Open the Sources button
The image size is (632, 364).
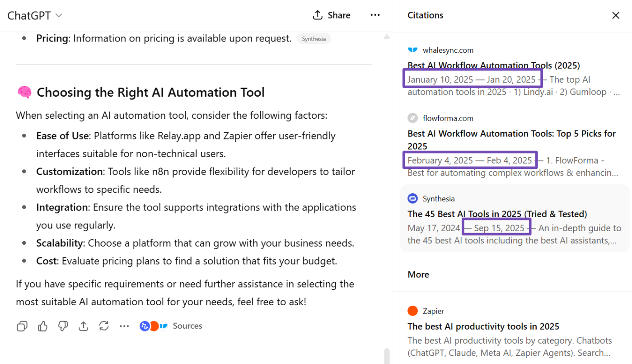coord(171,326)
